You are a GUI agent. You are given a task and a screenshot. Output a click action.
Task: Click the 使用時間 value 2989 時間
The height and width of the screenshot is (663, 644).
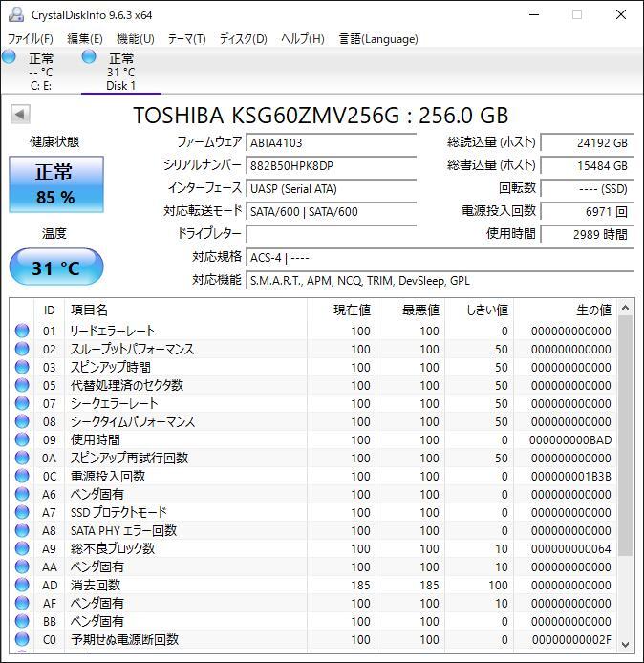[588, 234]
